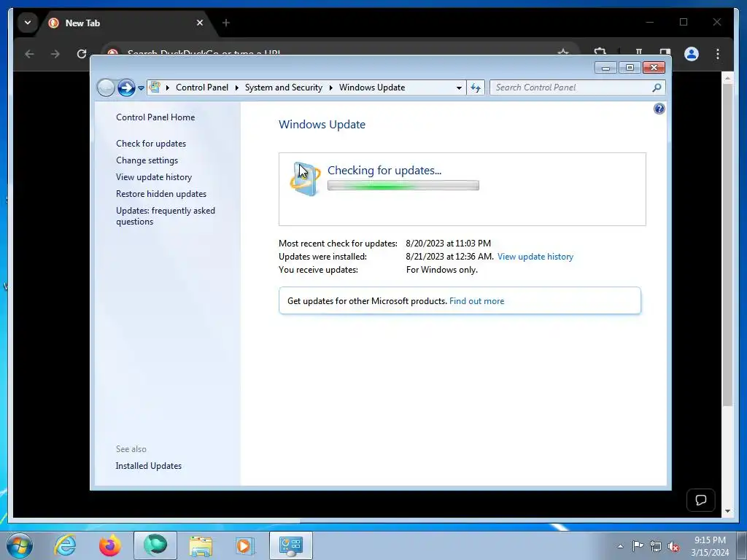Maximize the Windows Update window

click(630, 68)
